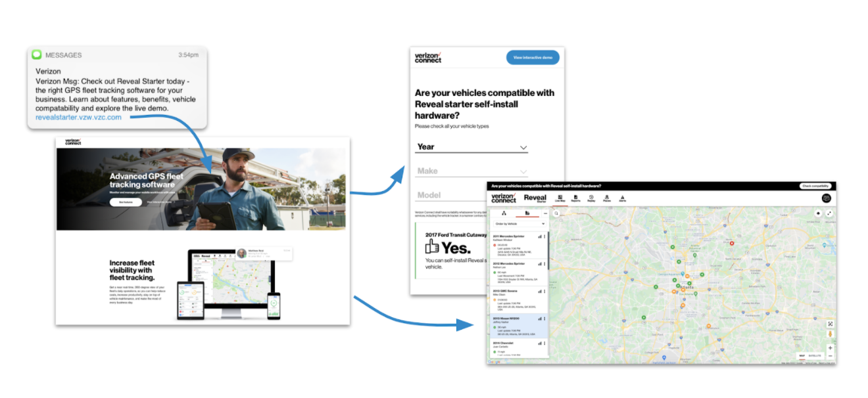Open the Year dropdown
The width and height of the screenshot is (868, 398).
point(471,147)
